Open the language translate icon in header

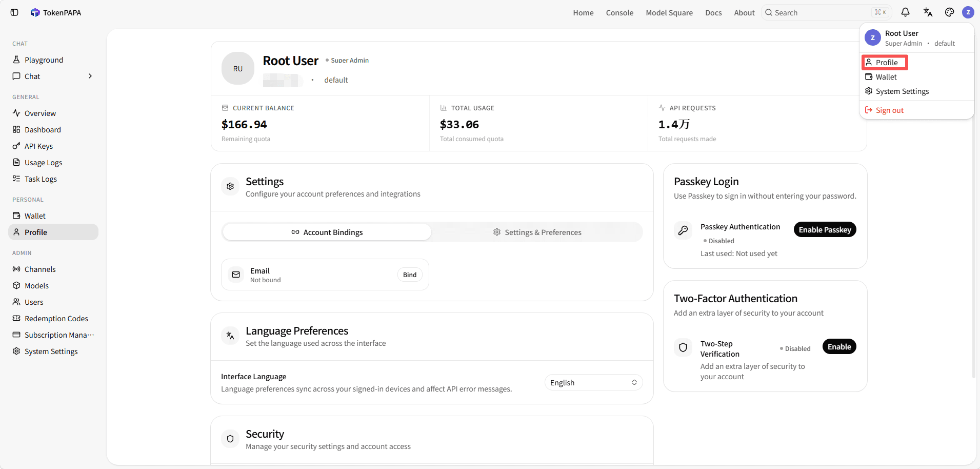tap(928, 12)
